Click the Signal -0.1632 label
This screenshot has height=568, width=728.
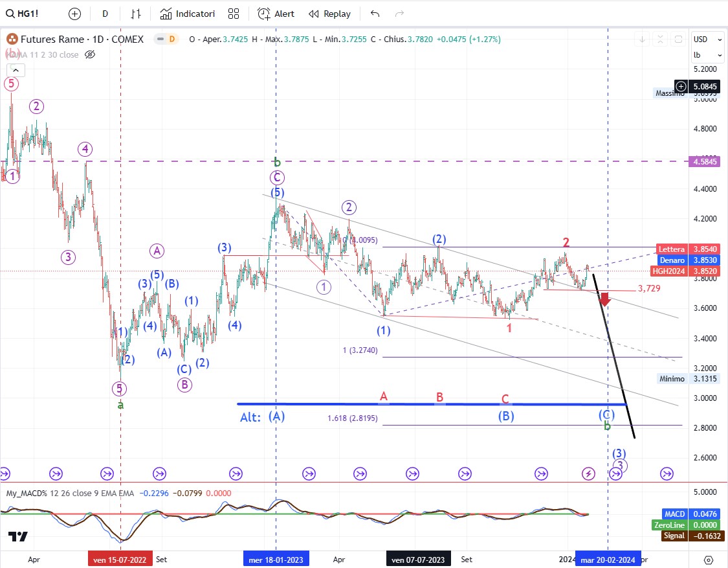click(x=692, y=536)
